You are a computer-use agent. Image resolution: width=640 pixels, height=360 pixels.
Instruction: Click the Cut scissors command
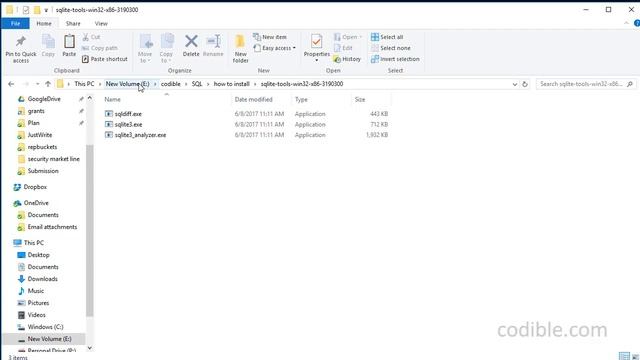point(91,37)
